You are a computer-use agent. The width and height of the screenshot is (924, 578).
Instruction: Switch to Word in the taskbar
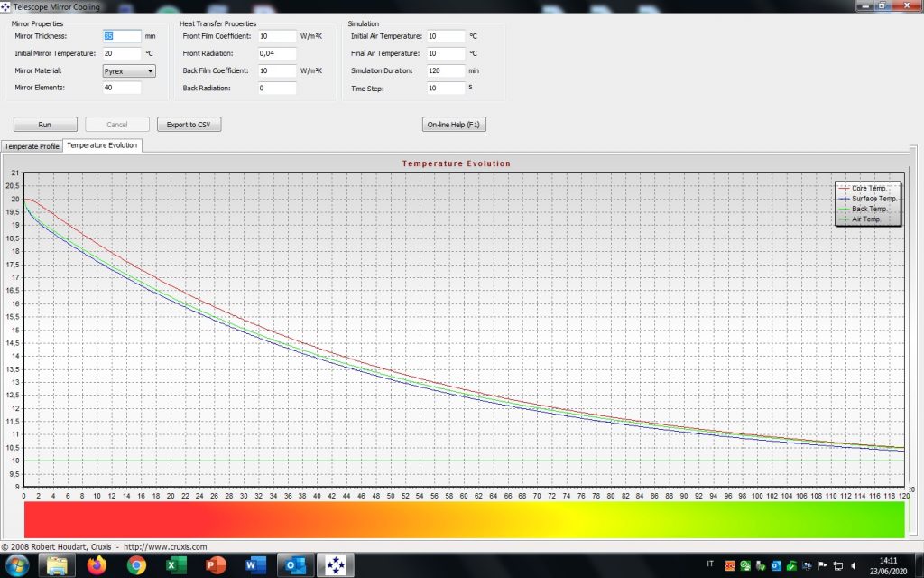(255, 565)
